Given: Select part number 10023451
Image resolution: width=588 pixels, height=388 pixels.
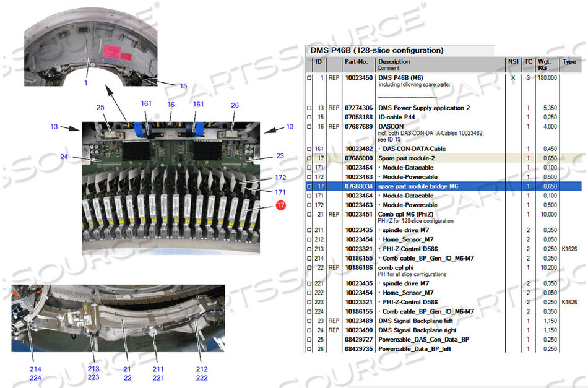Looking at the screenshot, I should pos(359,215).
